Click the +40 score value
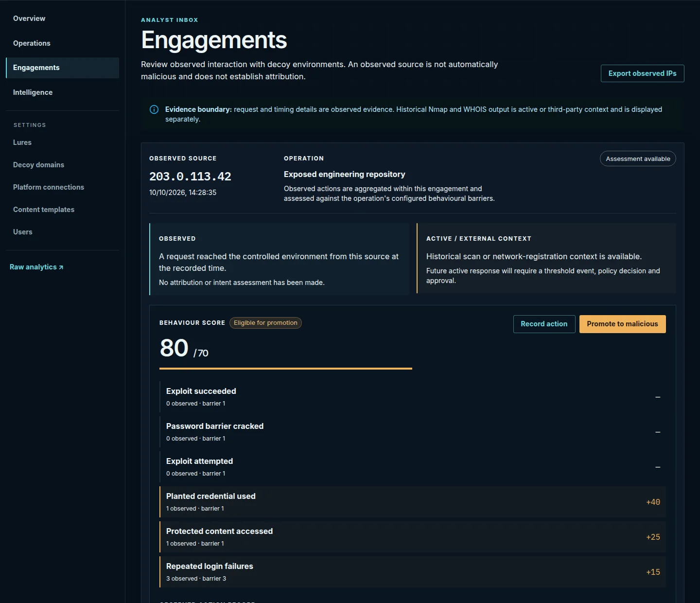Image resolution: width=700 pixels, height=603 pixels. (x=653, y=502)
